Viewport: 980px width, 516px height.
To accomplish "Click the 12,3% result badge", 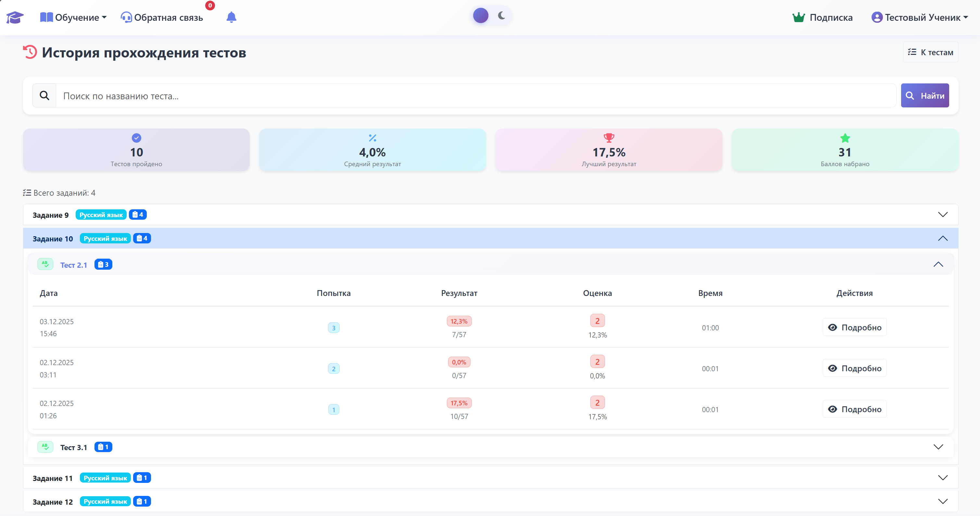I will tap(459, 321).
